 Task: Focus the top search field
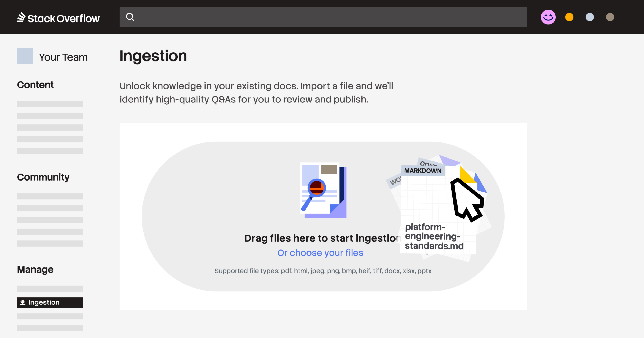(x=325, y=17)
